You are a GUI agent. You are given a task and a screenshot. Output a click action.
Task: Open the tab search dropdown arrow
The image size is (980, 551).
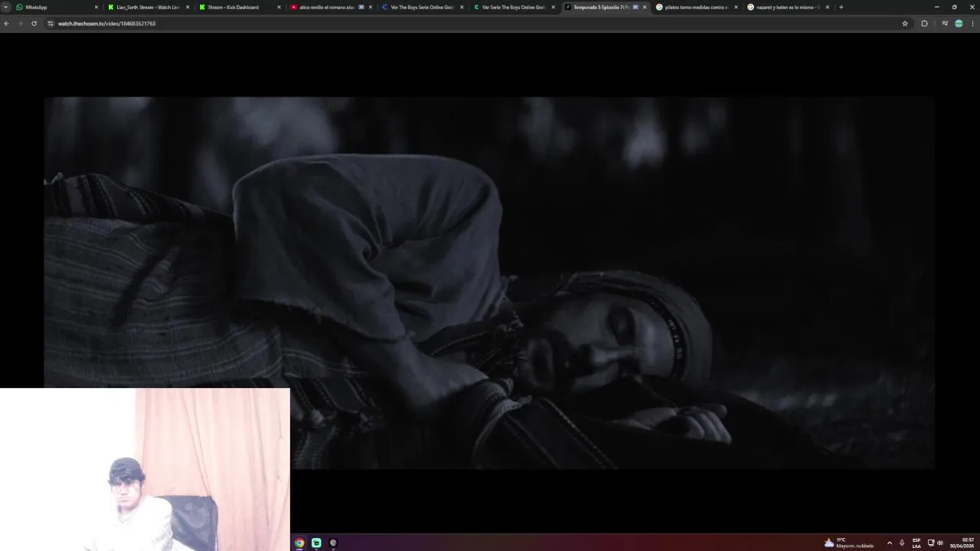(x=5, y=7)
